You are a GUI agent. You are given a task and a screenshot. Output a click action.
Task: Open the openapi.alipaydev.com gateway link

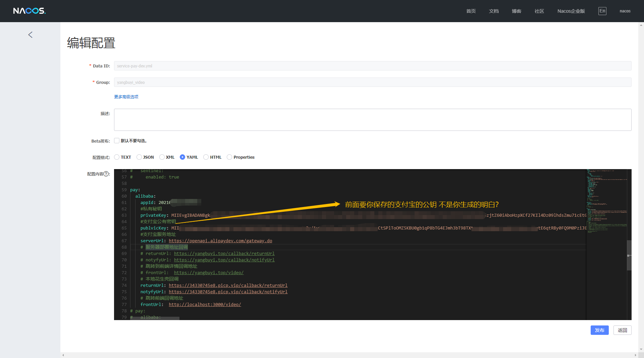pos(220,241)
